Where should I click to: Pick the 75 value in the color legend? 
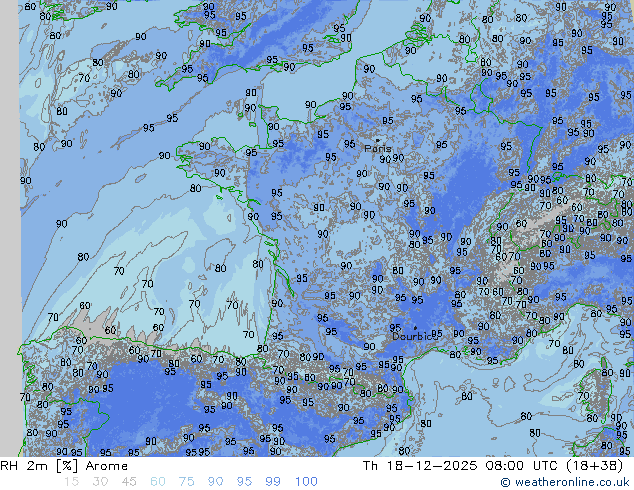(x=186, y=482)
